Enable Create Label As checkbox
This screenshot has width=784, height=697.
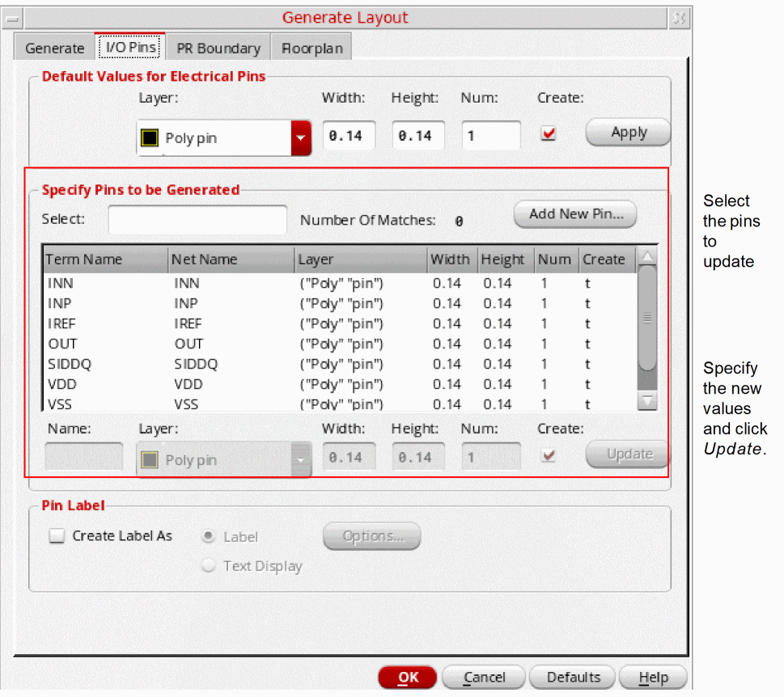[57, 535]
